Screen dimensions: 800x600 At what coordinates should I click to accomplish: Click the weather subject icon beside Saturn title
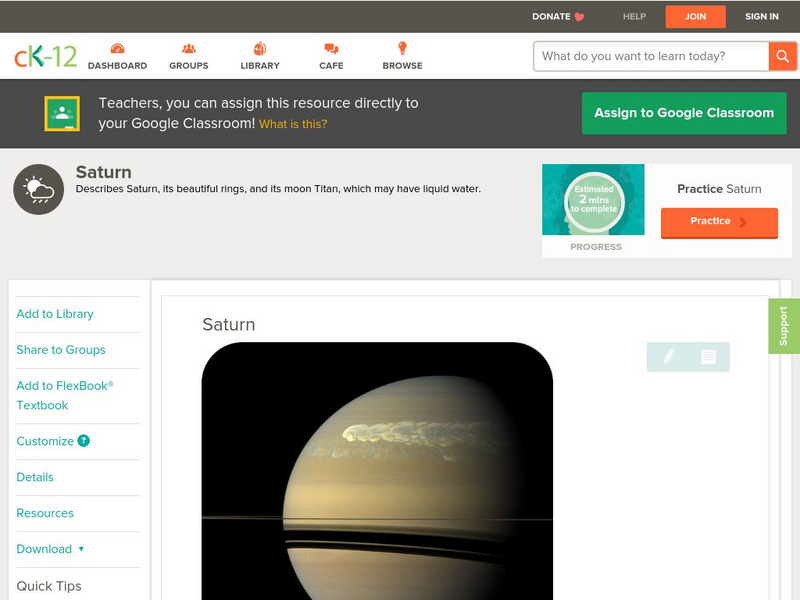[x=39, y=189]
